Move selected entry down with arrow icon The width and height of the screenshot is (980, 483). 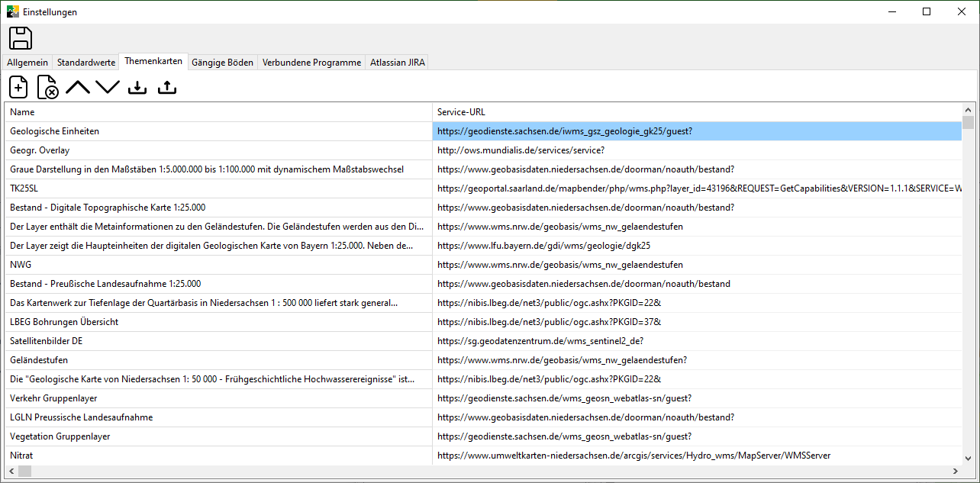coord(108,87)
